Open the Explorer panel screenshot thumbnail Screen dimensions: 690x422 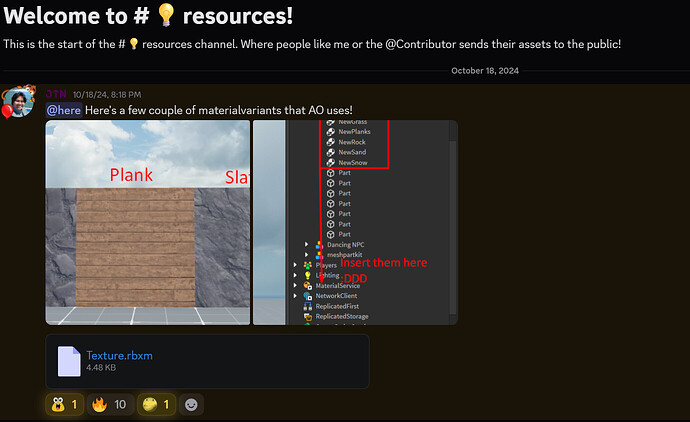click(355, 223)
